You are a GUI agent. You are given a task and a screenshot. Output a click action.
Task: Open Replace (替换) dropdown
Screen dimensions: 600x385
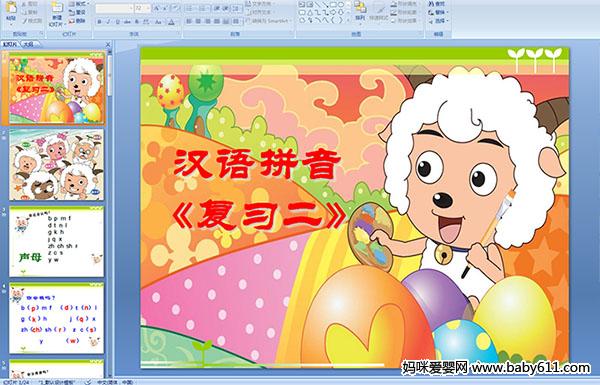tap(438, 12)
